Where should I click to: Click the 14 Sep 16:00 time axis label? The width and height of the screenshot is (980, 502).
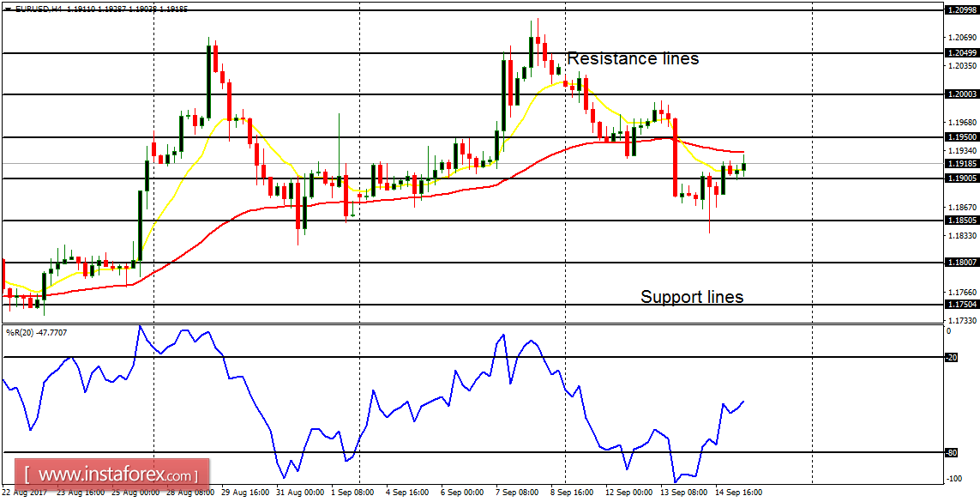739,493
